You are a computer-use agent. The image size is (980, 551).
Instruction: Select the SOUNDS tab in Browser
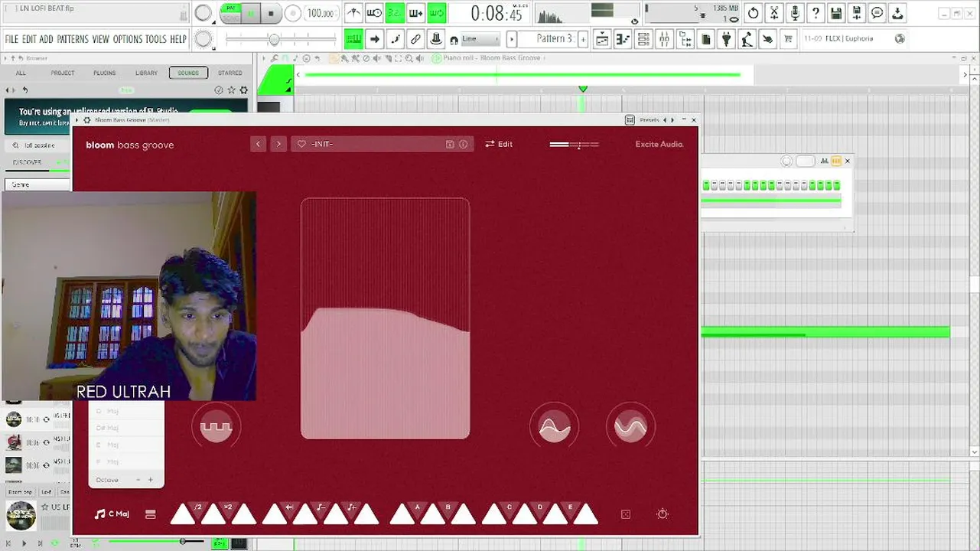188,73
